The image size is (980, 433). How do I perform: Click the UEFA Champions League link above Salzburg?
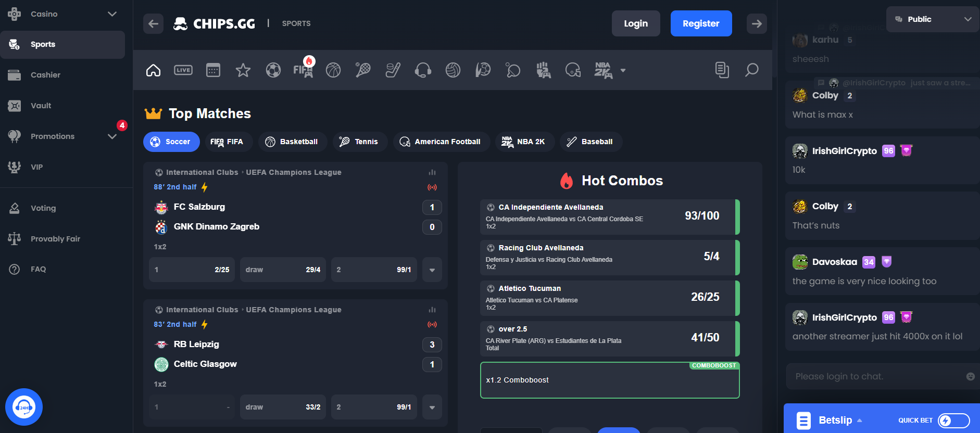(294, 172)
